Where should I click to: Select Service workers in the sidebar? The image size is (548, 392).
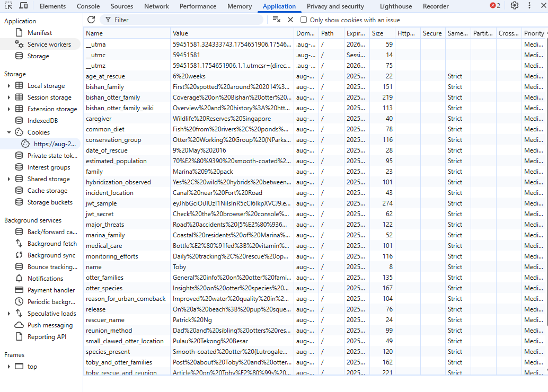[x=49, y=44]
